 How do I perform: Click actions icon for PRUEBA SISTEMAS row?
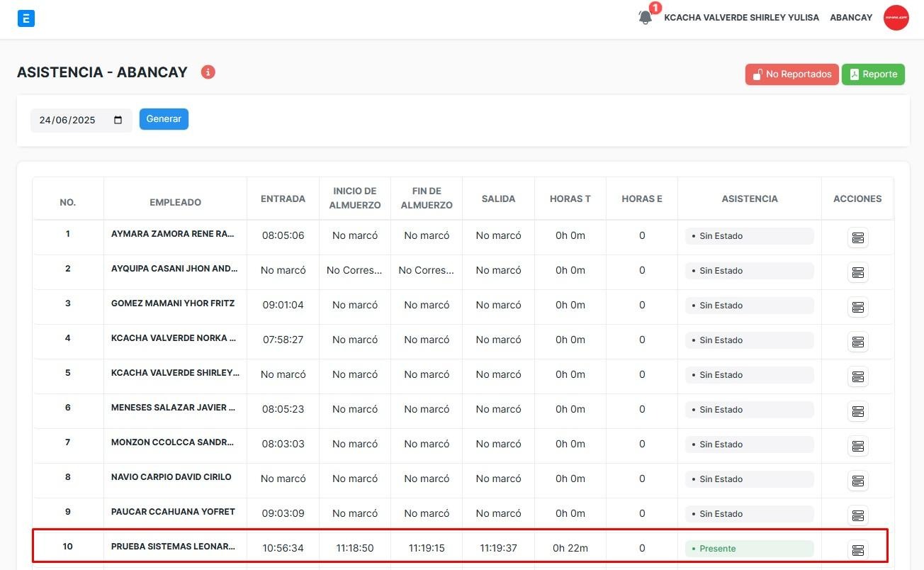point(857,550)
